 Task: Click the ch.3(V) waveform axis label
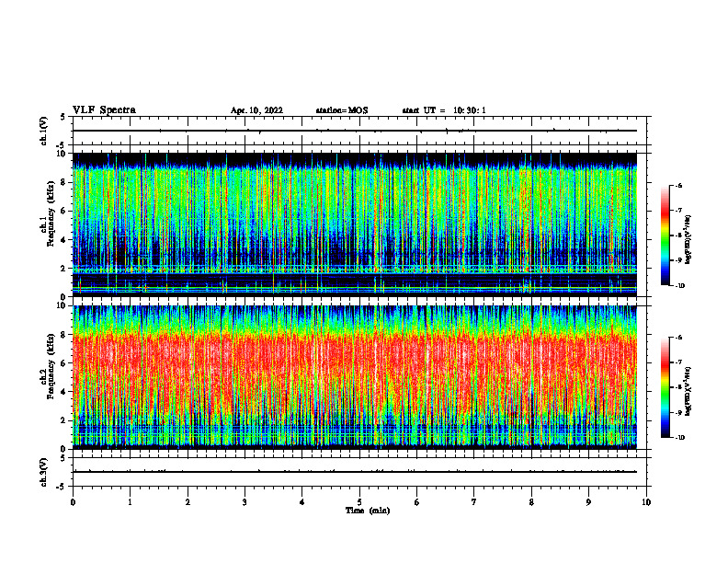point(44,473)
